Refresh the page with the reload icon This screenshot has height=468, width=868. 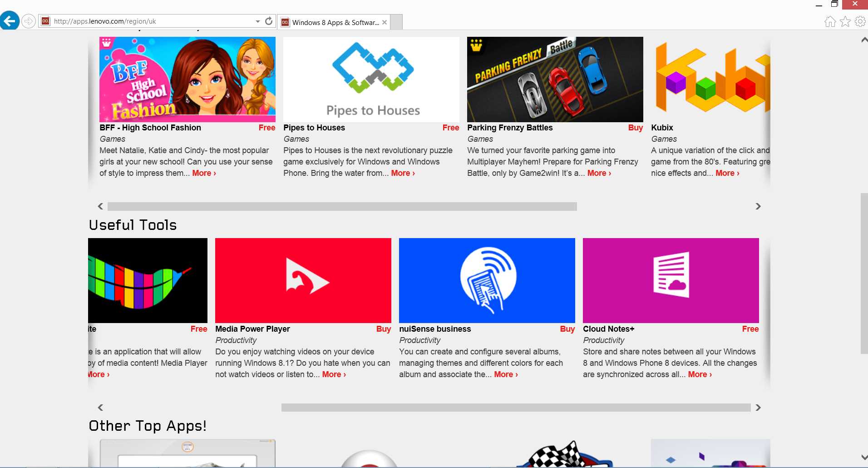tap(269, 21)
